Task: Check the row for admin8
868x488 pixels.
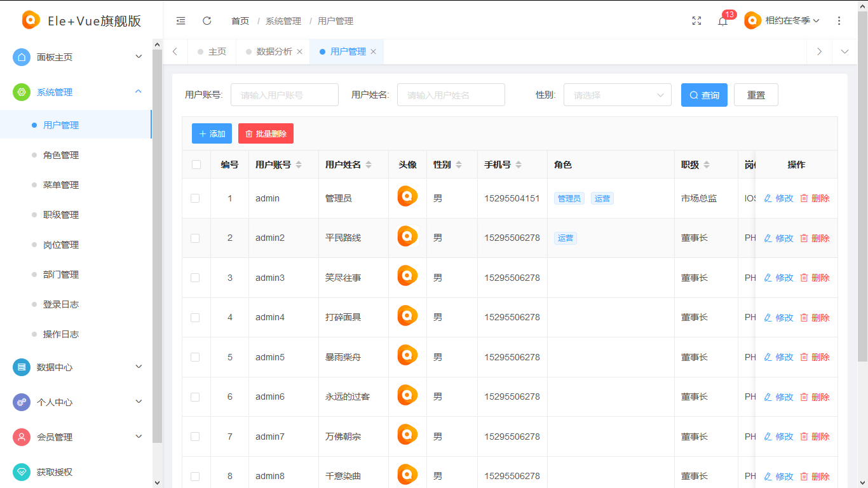Action: coord(195,476)
